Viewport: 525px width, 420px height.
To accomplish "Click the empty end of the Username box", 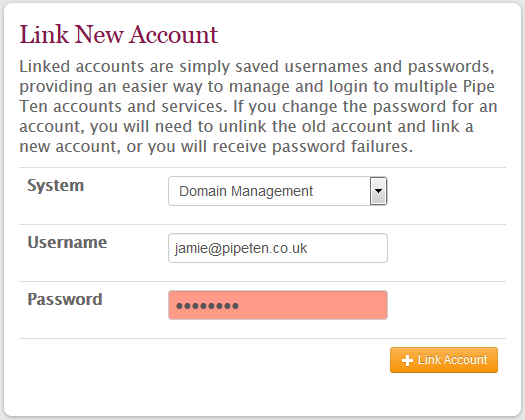I will point(347,248).
